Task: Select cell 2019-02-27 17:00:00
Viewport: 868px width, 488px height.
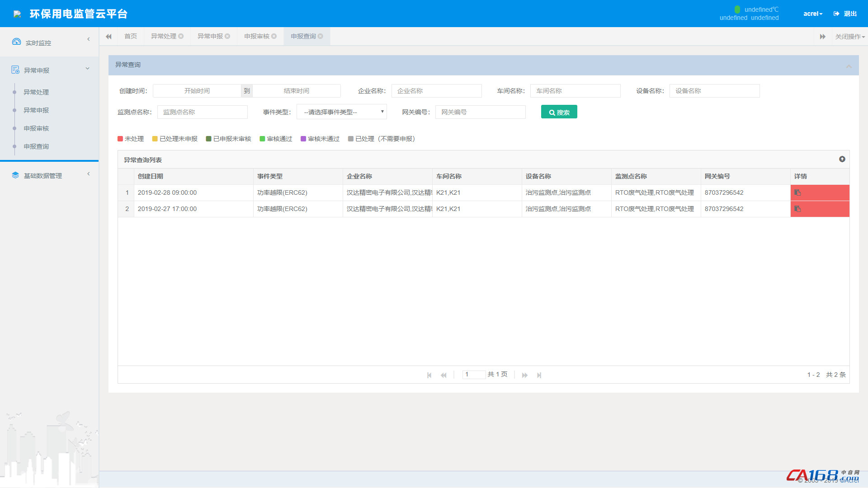Action: pos(193,209)
